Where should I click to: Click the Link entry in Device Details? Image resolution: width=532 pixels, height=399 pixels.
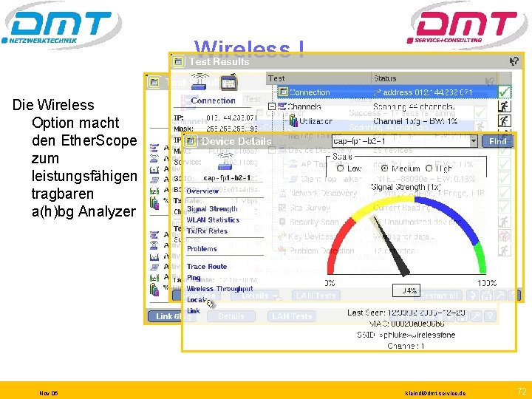point(194,311)
